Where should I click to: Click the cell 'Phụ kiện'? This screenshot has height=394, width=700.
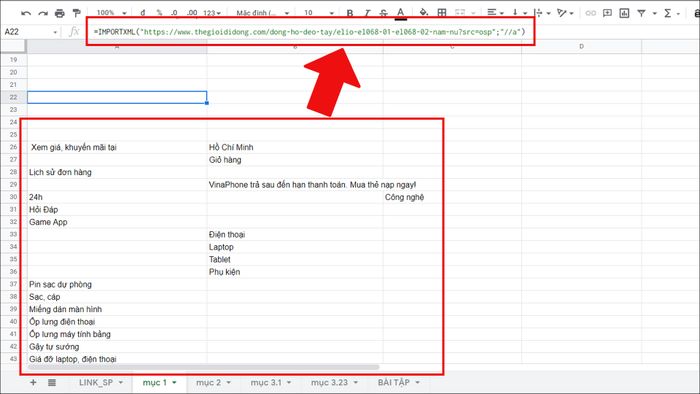(295, 272)
